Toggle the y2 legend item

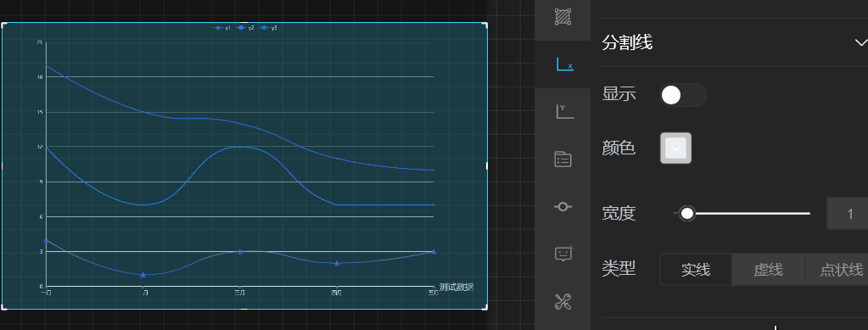(x=245, y=28)
